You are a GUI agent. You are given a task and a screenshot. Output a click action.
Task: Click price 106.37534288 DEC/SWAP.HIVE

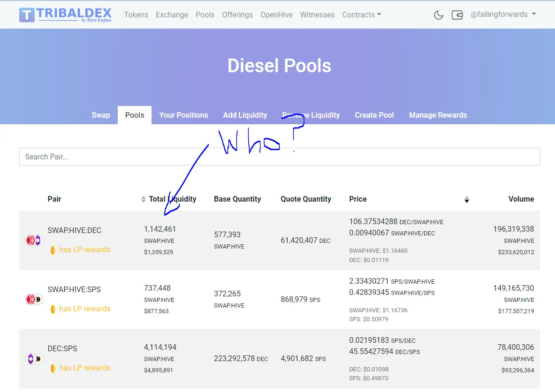[x=396, y=221]
